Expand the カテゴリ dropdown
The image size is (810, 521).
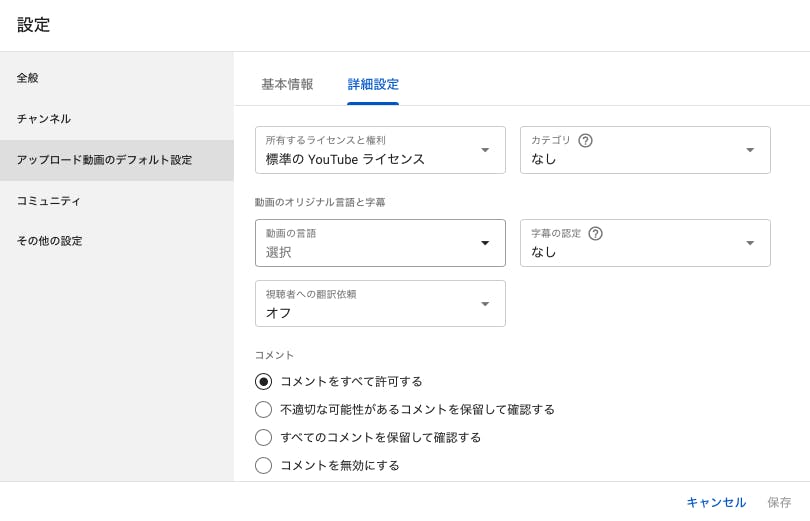645,150
